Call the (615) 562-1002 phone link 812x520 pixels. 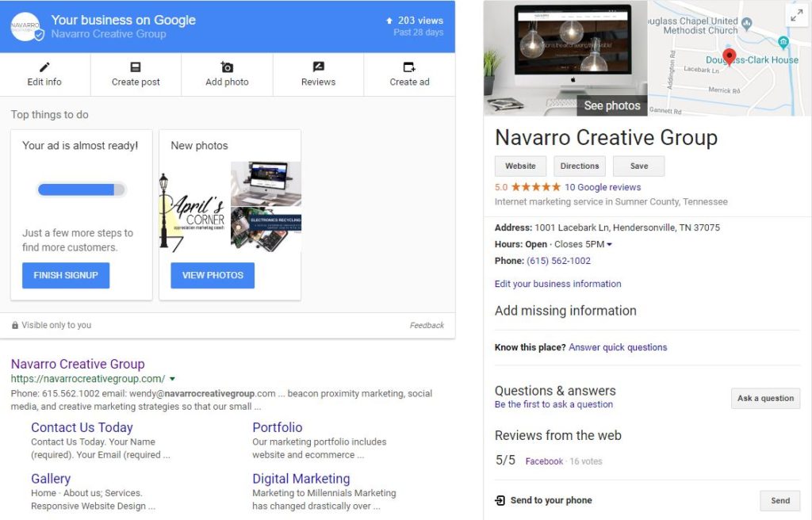coord(558,261)
